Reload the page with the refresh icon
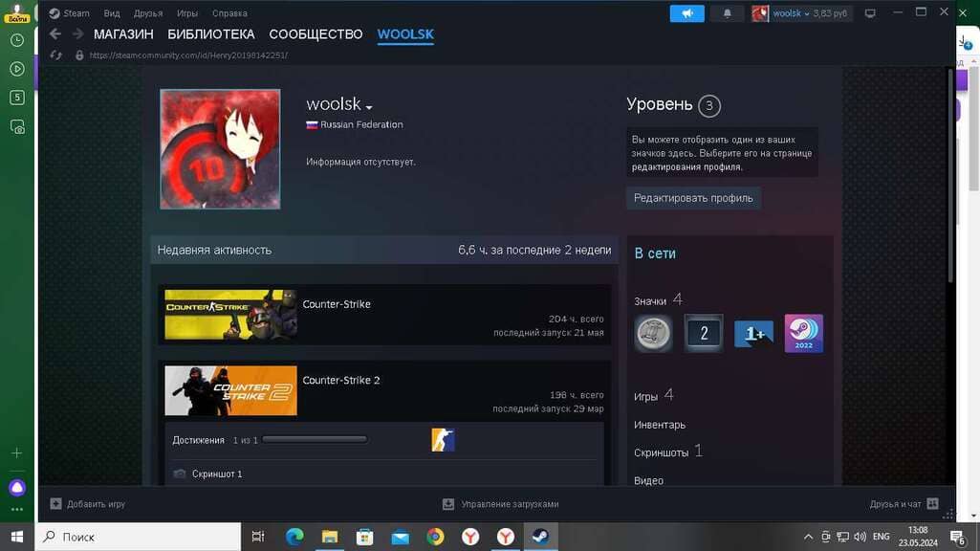 56,55
